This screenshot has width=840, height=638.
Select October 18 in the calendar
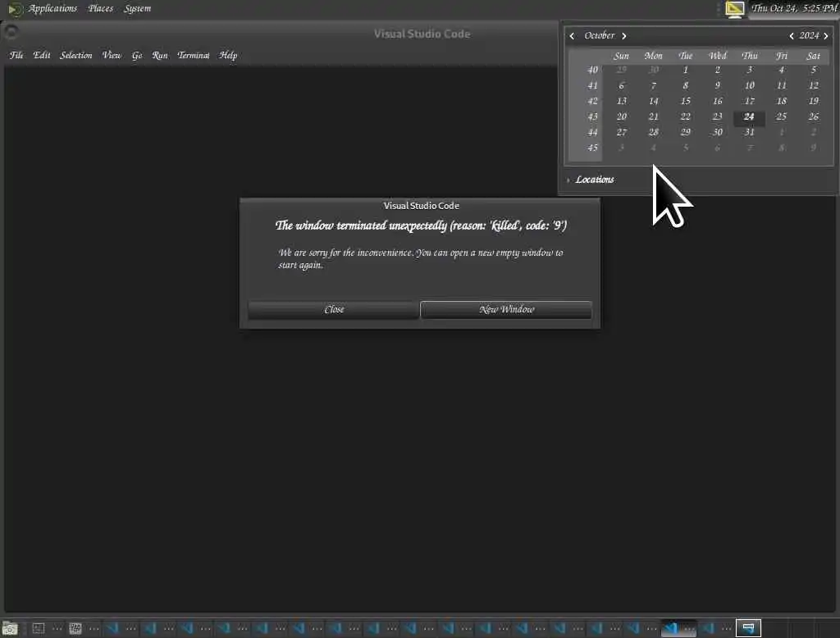[781, 101]
